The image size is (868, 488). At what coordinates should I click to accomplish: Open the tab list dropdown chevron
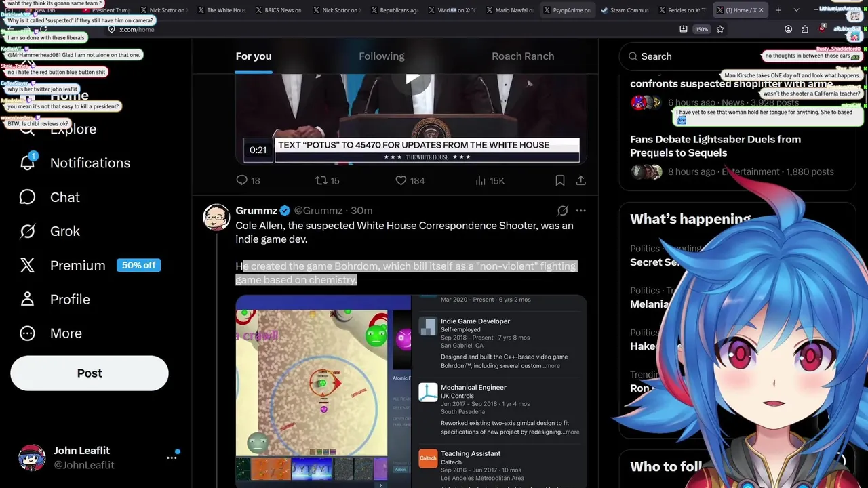tap(796, 10)
